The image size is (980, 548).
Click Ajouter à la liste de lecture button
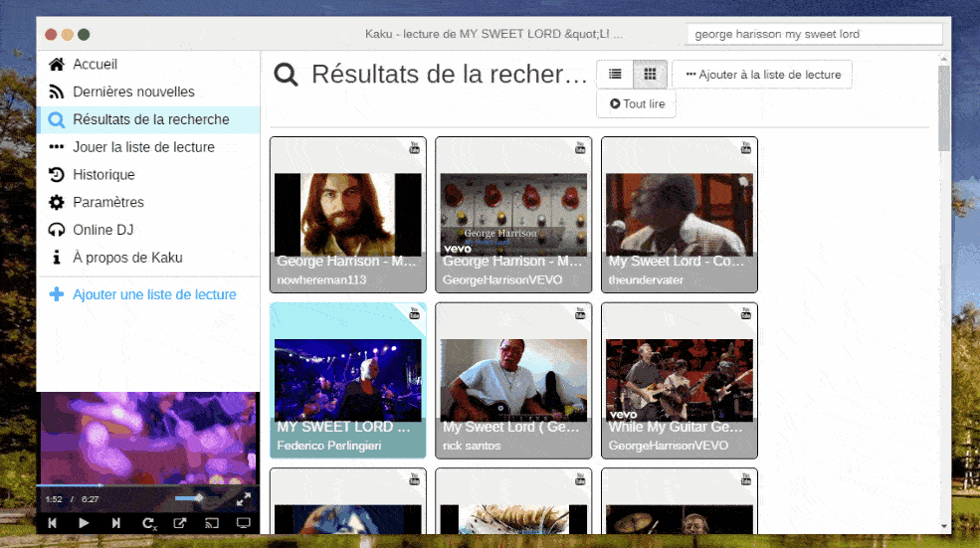point(762,75)
